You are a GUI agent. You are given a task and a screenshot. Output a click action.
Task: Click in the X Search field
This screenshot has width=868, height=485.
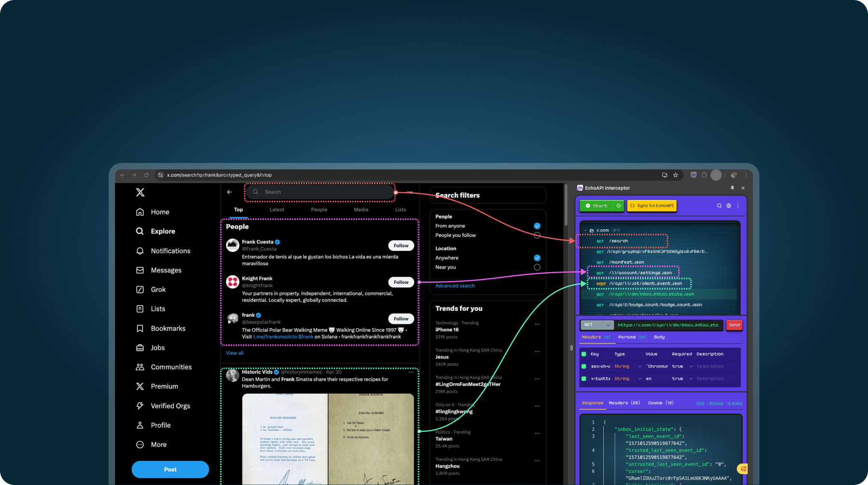coord(320,192)
